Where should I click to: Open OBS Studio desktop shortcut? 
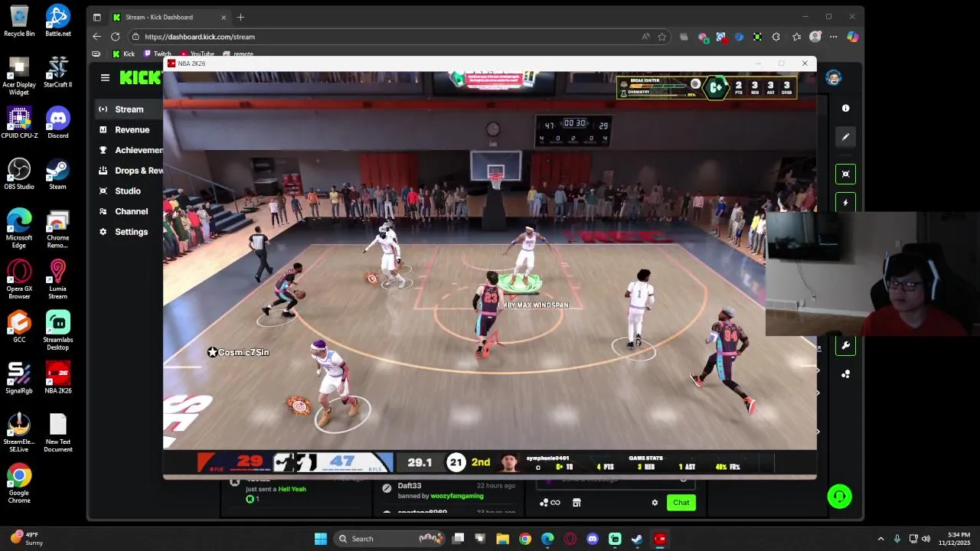[x=19, y=174]
